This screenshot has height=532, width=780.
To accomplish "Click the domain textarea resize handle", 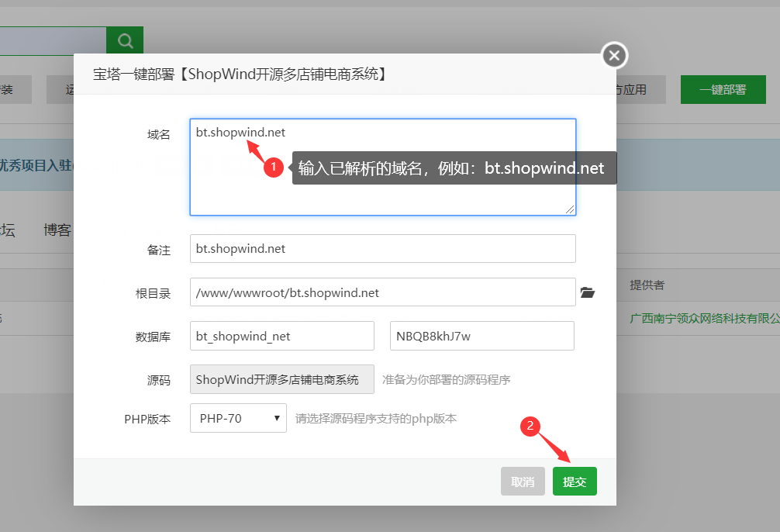I will point(570,209).
